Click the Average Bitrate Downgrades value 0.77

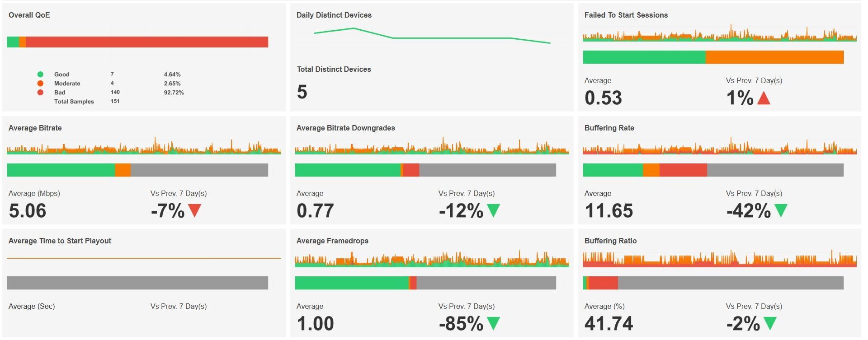[x=315, y=211]
